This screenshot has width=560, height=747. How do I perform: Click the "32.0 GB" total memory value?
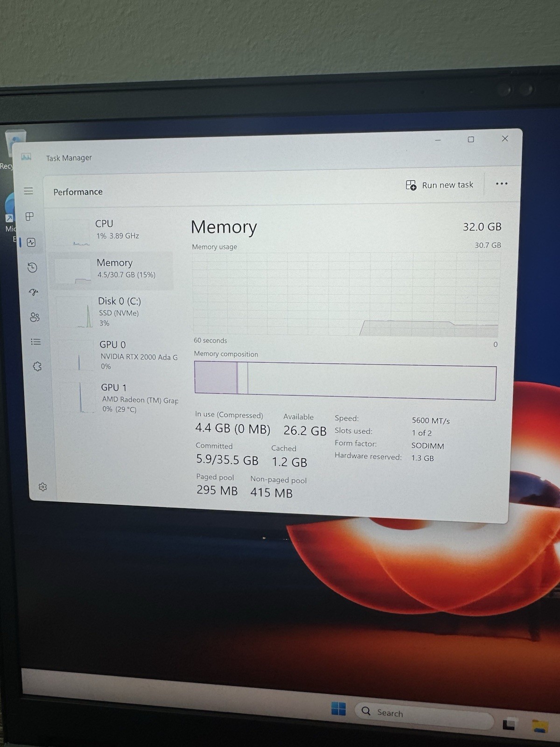click(482, 227)
